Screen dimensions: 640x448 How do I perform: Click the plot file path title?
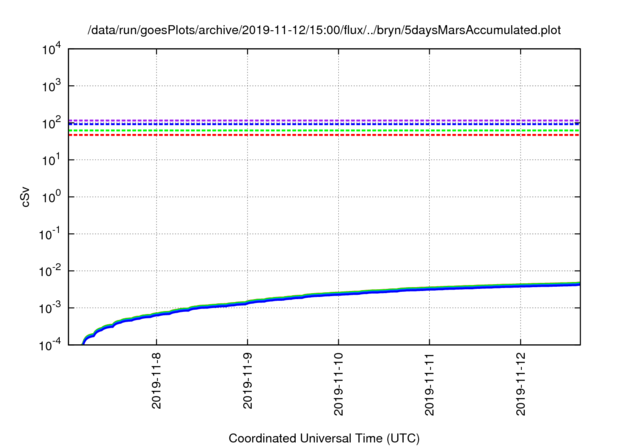[x=324, y=30]
